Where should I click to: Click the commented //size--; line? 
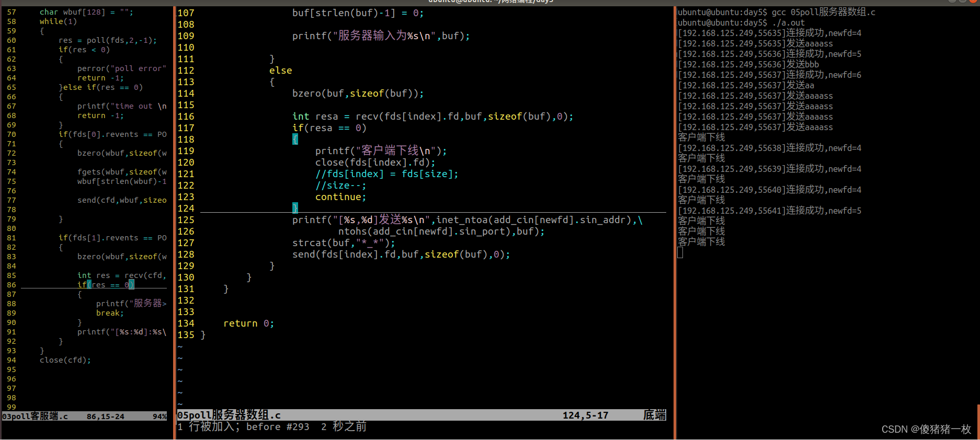click(340, 186)
